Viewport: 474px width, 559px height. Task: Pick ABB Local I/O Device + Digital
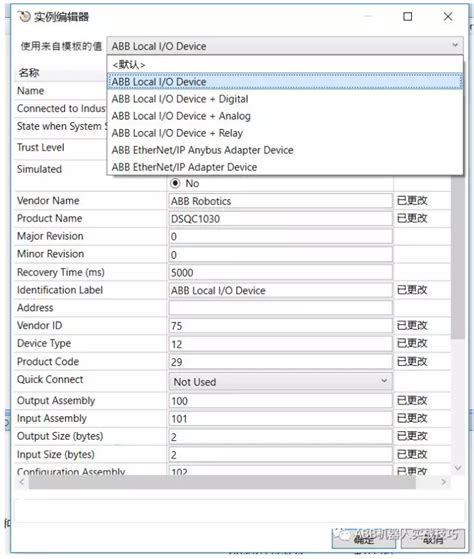pyautogui.click(x=285, y=99)
